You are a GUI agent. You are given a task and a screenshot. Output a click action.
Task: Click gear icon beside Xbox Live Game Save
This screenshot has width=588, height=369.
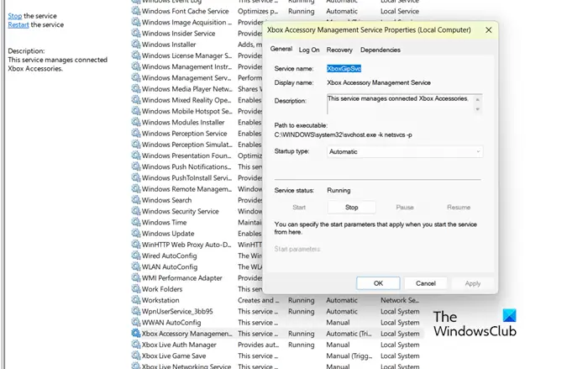(135, 356)
